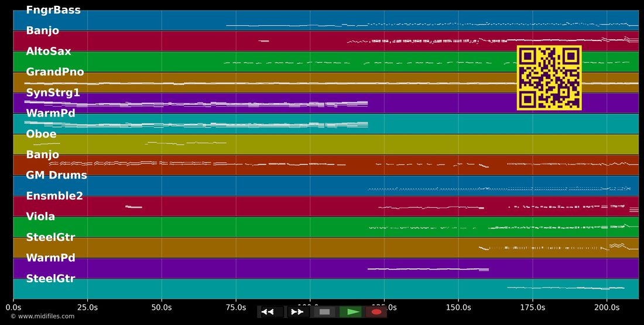644x325 pixels.
Task: Select the SteelGtr label below Viola
Action: pyautogui.click(x=50, y=237)
